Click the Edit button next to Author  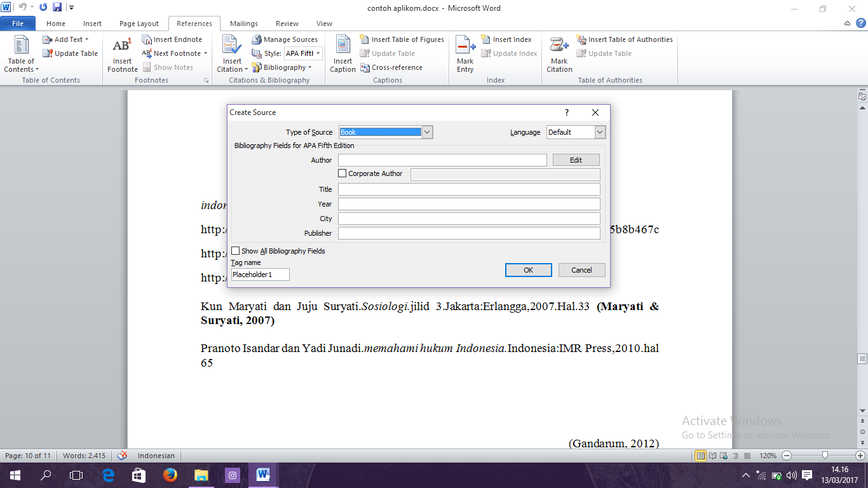click(576, 159)
